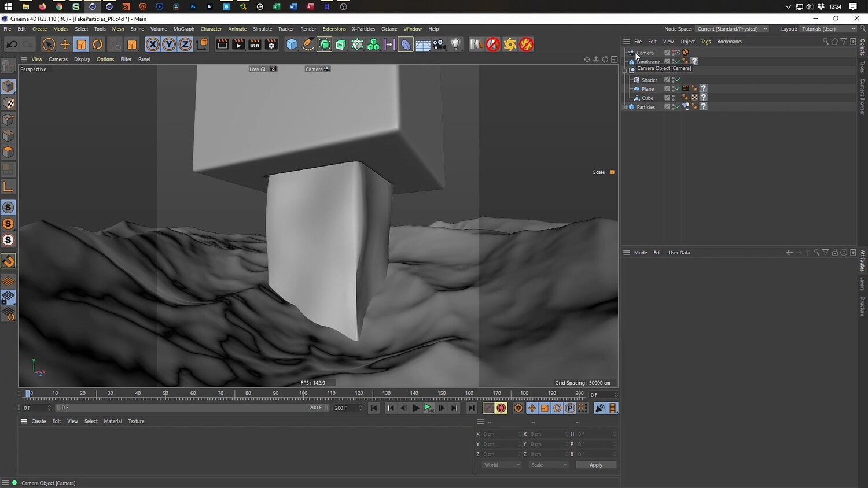Open the MoGraph menu
This screenshot has height=488, width=868.
click(183, 29)
